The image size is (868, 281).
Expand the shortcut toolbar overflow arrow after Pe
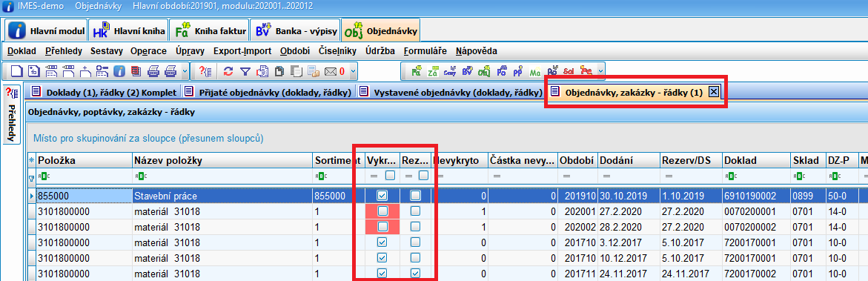[x=600, y=71]
